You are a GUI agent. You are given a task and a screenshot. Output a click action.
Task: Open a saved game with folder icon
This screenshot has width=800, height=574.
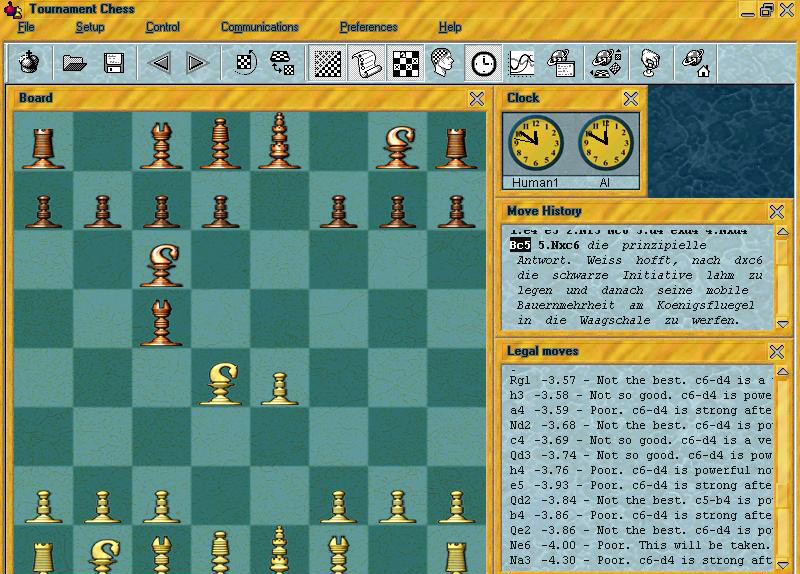pos(75,63)
